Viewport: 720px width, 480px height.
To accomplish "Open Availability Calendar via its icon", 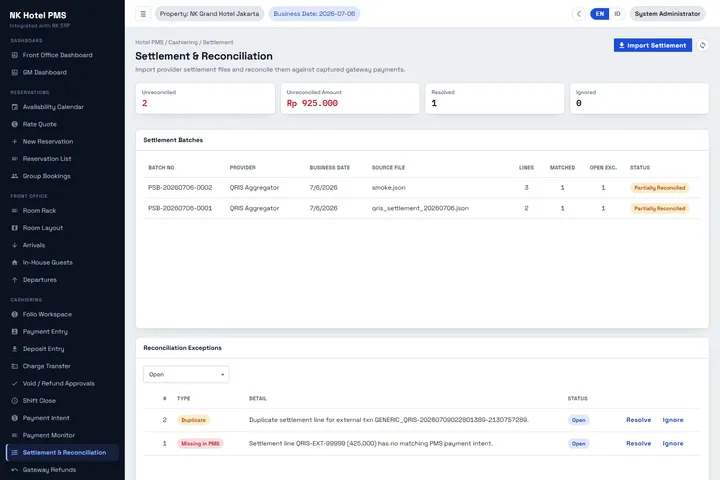I will click(15, 107).
